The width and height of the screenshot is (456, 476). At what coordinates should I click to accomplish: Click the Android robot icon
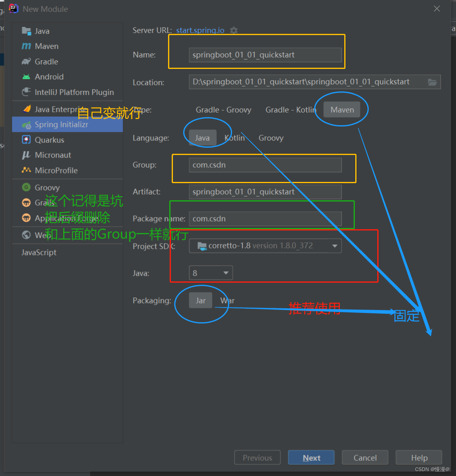pos(27,77)
